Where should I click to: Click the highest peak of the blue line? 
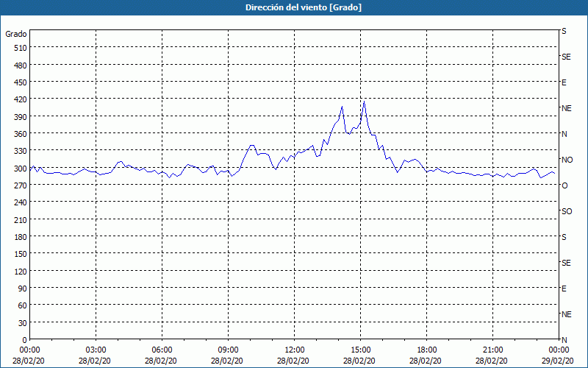pyautogui.click(x=364, y=102)
